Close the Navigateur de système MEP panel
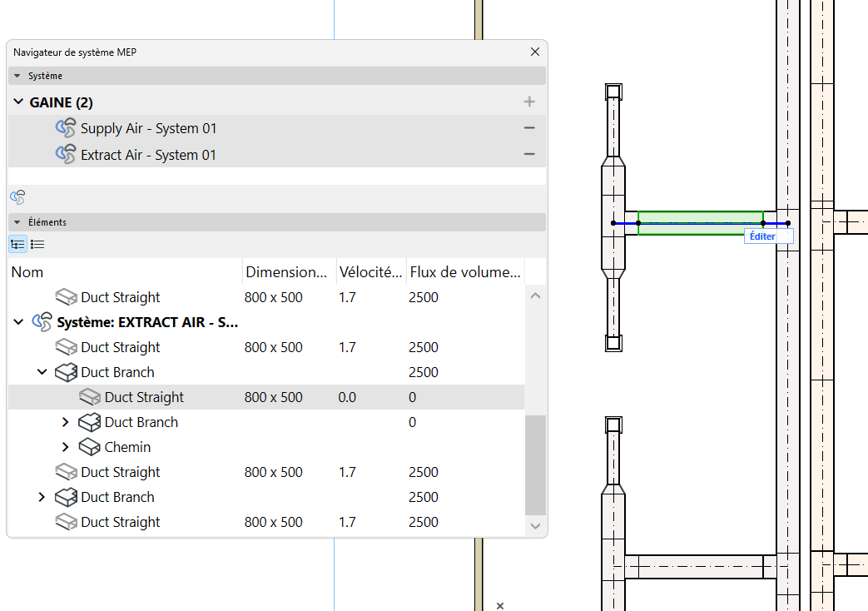868x611 pixels. click(535, 52)
